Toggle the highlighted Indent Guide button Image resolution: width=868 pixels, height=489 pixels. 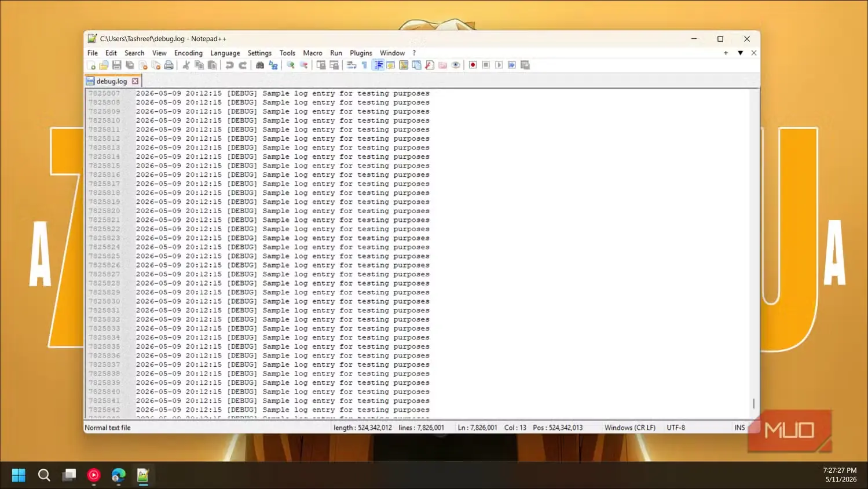pos(378,65)
